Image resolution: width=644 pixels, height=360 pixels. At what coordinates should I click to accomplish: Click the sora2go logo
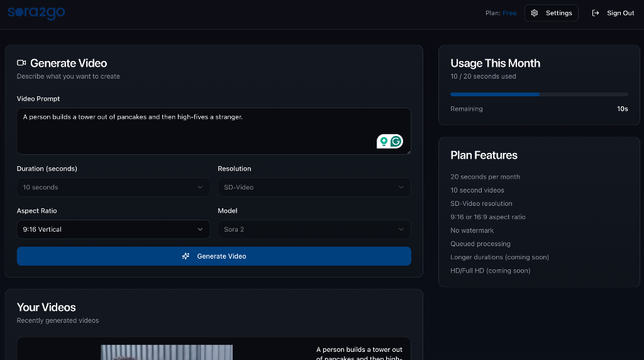click(36, 13)
